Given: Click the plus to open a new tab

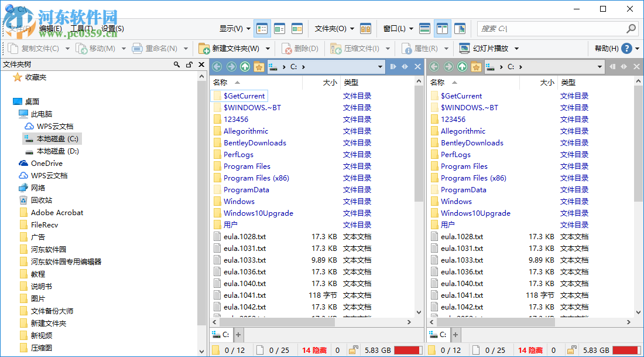Looking at the screenshot, I should coord(238,334).
